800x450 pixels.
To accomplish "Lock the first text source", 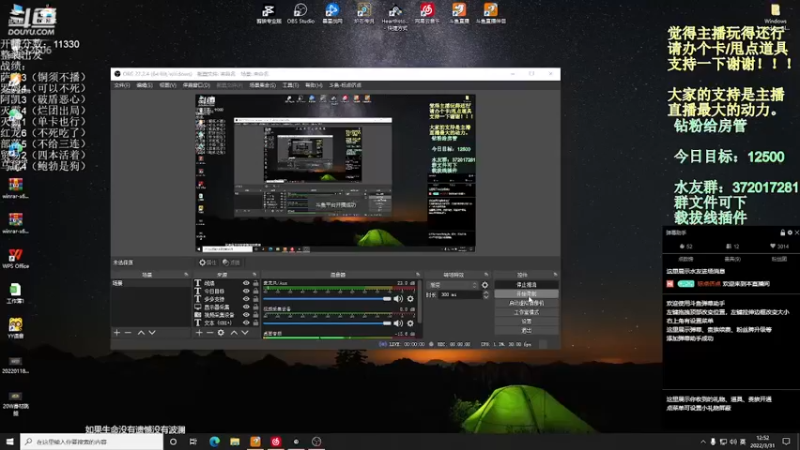I will click(256, 283).
